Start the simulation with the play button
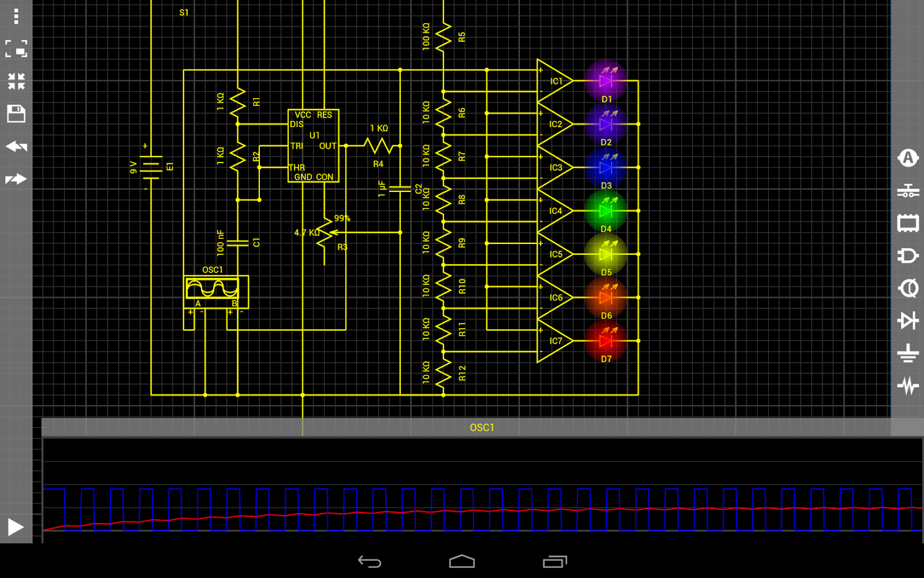Viewport: 924px width, 578px height. click(x=15, y=527)
